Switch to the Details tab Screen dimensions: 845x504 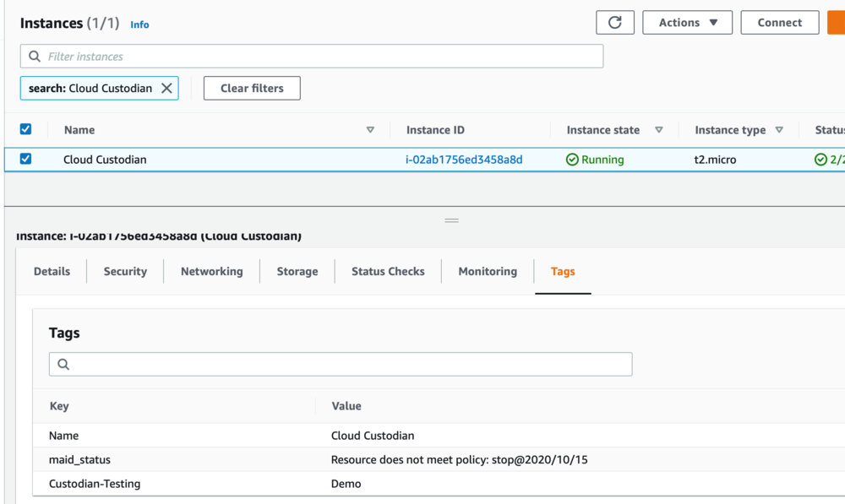[x=52, y=271]
